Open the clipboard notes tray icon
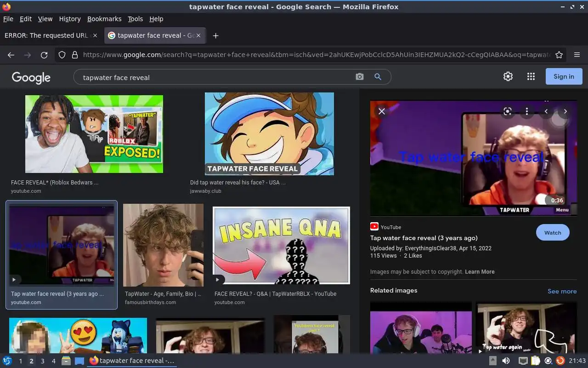The width and height of the screenshot is (588, 368). pyautogui.click(x=536, y=361)
